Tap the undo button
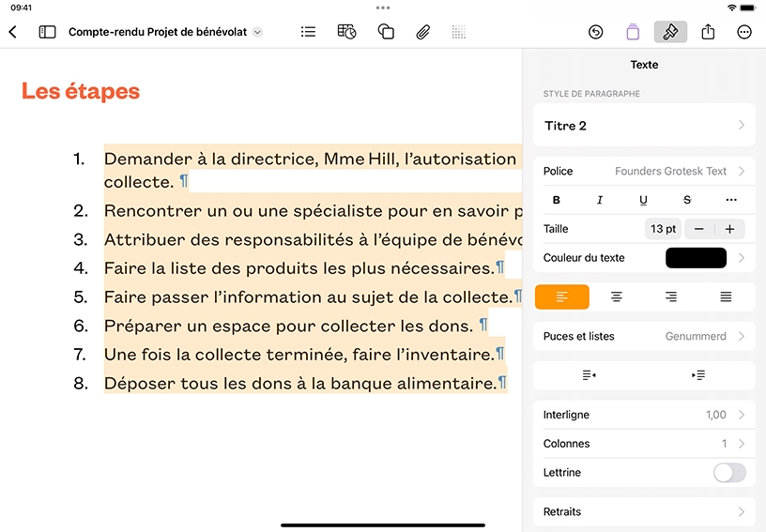Screen dimensions: 766x532 [595, 32]
